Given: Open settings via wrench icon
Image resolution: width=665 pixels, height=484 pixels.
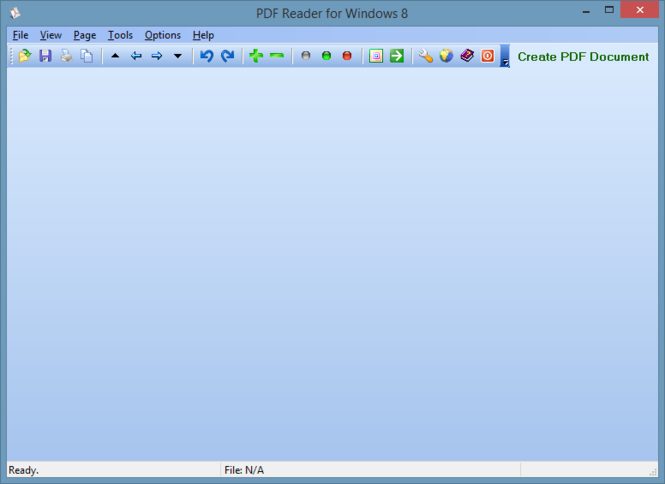Looking at the screenshot, I should (x=425, y=56).
